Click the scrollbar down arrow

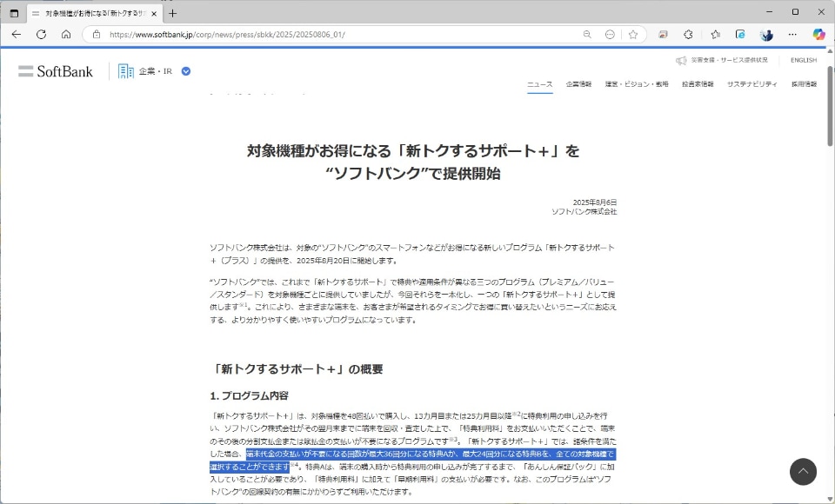[x=830, y=499]
